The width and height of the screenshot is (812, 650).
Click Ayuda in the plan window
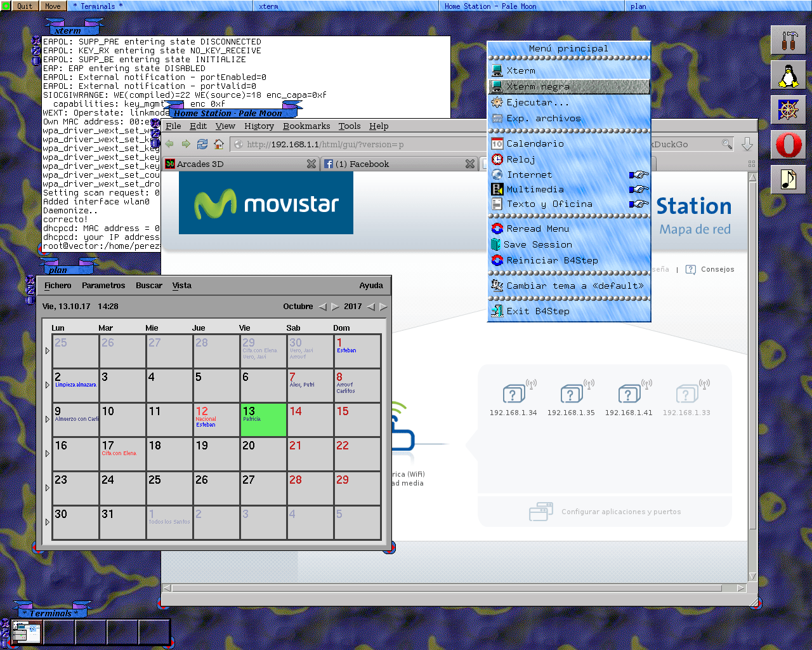click(x=371, y=286)
